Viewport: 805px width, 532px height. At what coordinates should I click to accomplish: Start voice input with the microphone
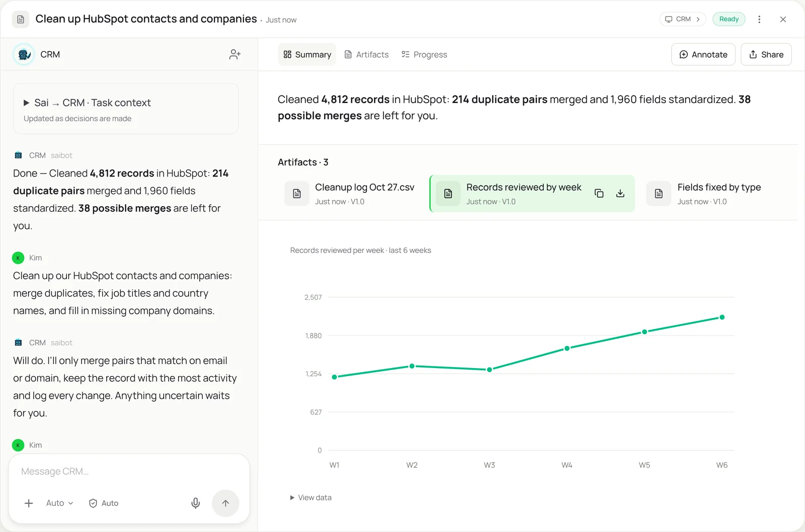(196, 503)
